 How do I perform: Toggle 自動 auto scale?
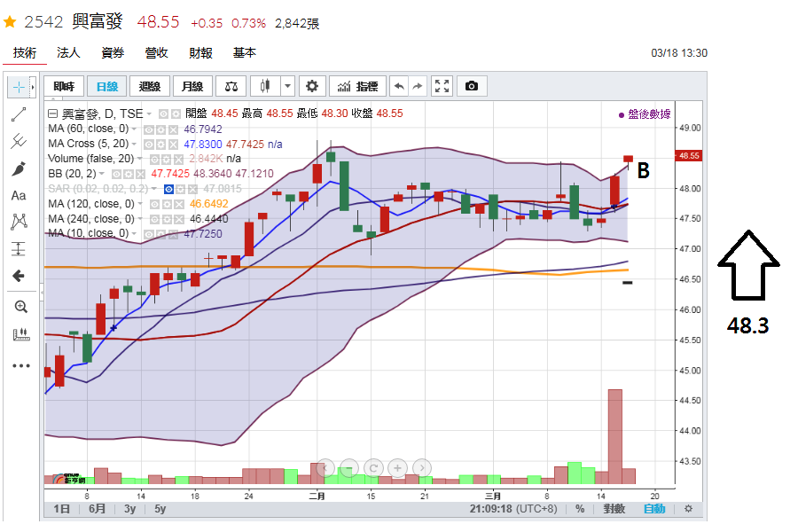click(654, 509)
